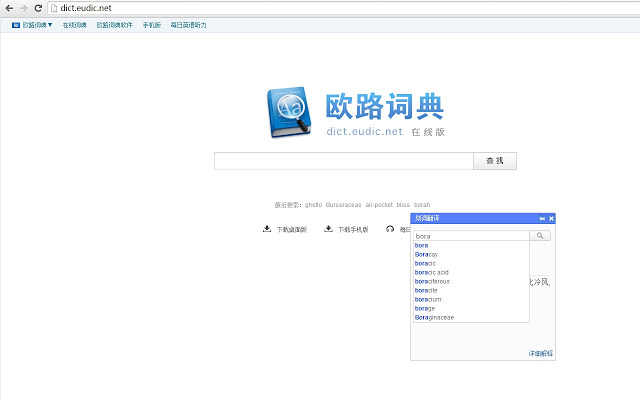Go back with the browser back arrow
This screenshot has height=400, width=640.
coord(9,8)
